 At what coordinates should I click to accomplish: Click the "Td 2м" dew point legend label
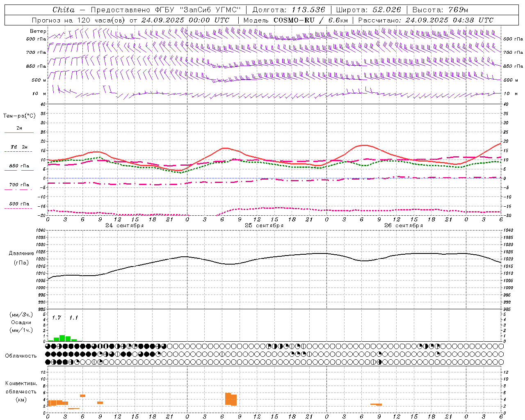pos(19,147)
